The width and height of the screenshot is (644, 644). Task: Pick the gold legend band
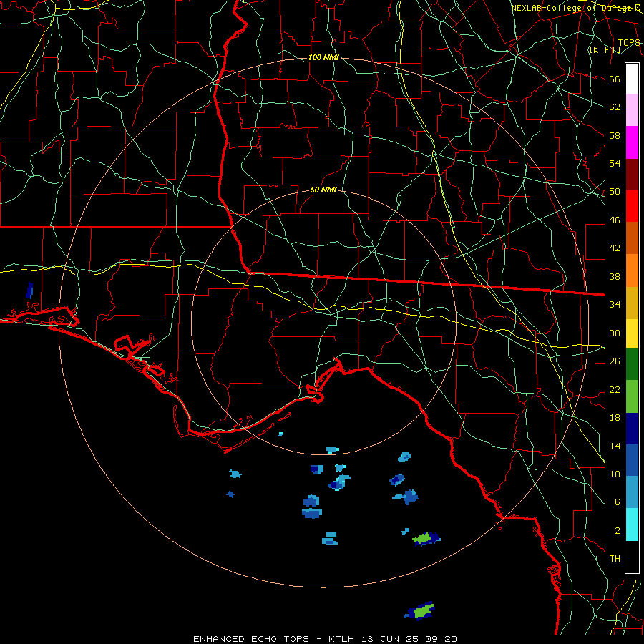click(x=632, y=302)
